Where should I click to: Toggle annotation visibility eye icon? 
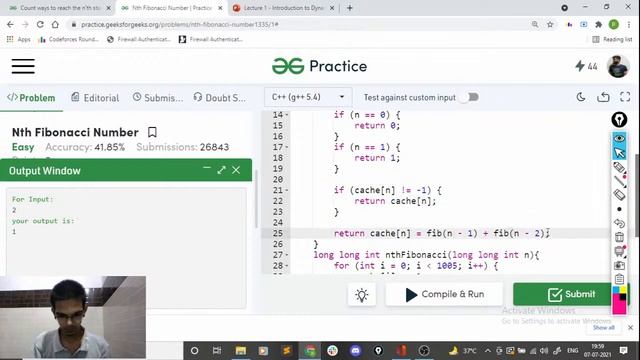[x=619, y=138]
